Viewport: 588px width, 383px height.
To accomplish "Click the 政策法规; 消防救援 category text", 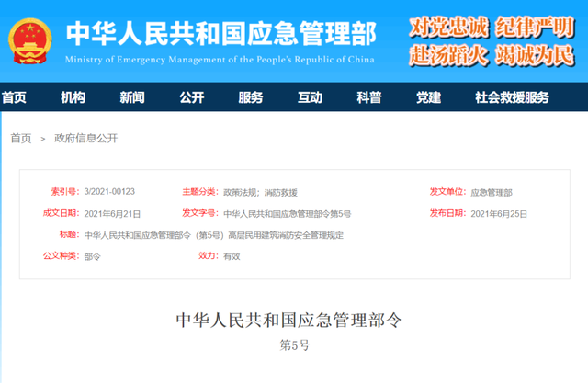I will pos(260,192).
